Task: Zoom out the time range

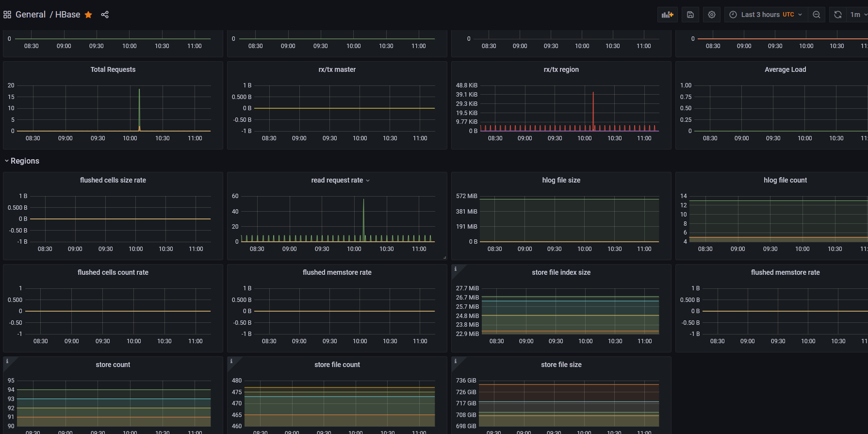Action: [x=817, y=15]
